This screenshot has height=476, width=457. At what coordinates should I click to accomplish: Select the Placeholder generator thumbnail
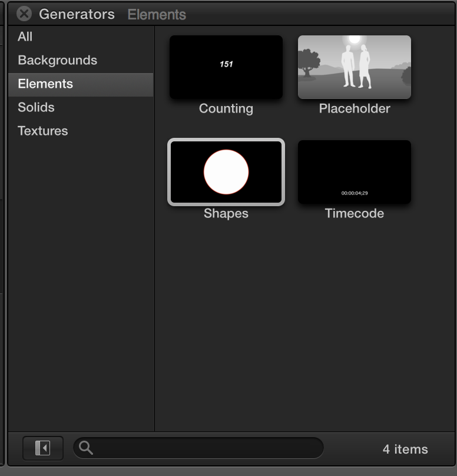[355, 67]
